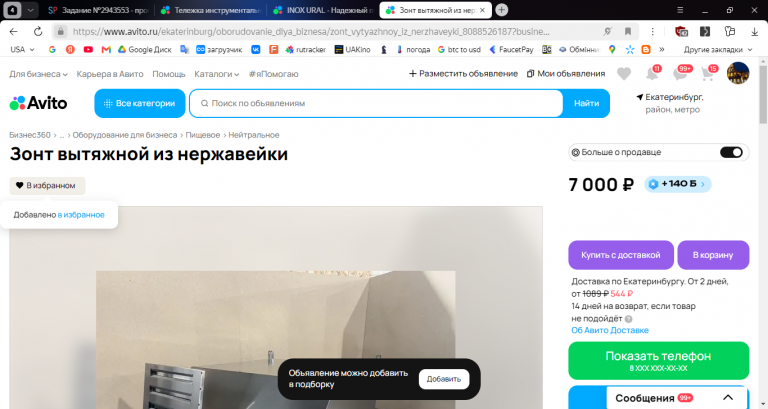
Task: Expand the Для бизнеса dropdown
Action: point(38,74)
